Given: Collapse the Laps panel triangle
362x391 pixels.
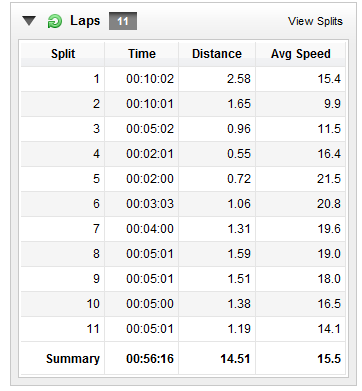Looking at the screenshot, I should 29,21.
